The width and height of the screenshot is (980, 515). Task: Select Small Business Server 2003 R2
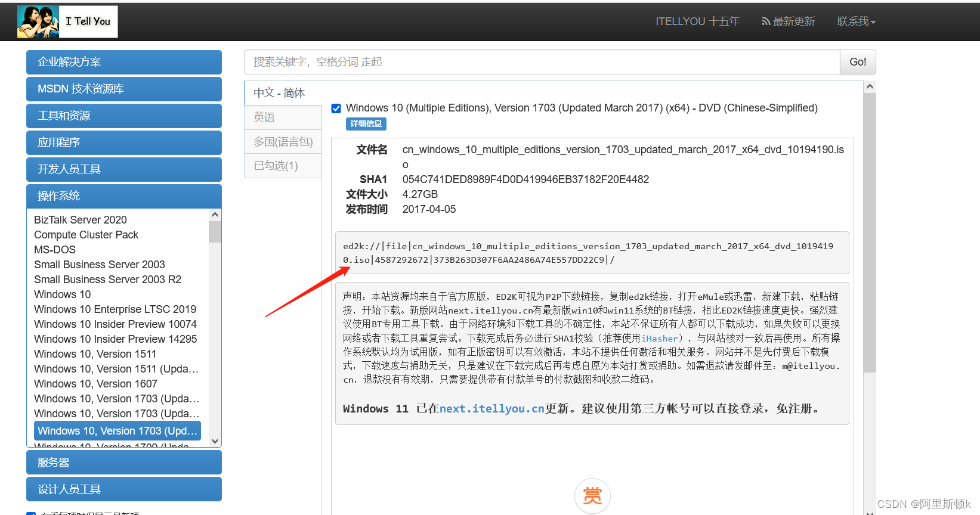[x=107, y=280]
